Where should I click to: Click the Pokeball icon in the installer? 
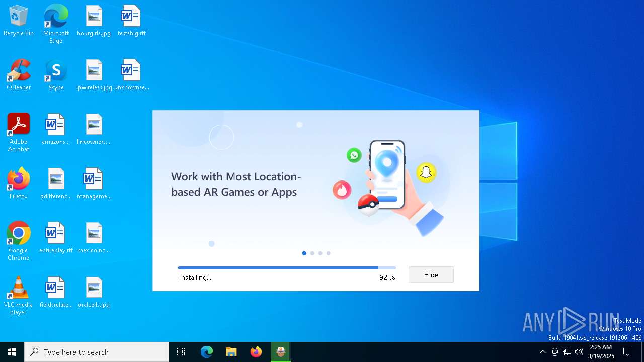click(368, 205)
